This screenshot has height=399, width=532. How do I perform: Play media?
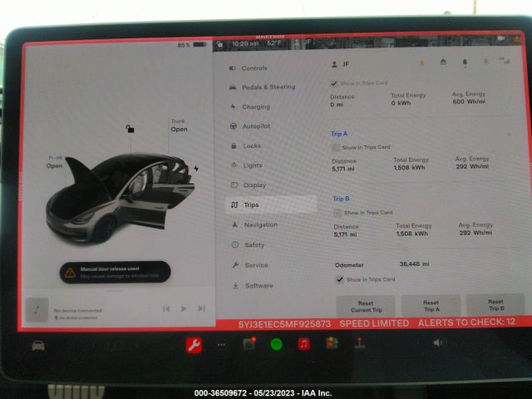(x=184, y=308)
